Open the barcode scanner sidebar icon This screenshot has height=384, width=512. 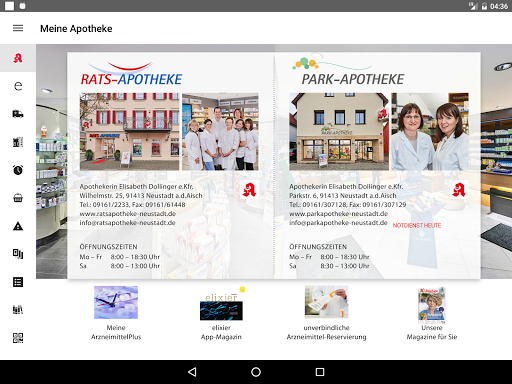18,254
